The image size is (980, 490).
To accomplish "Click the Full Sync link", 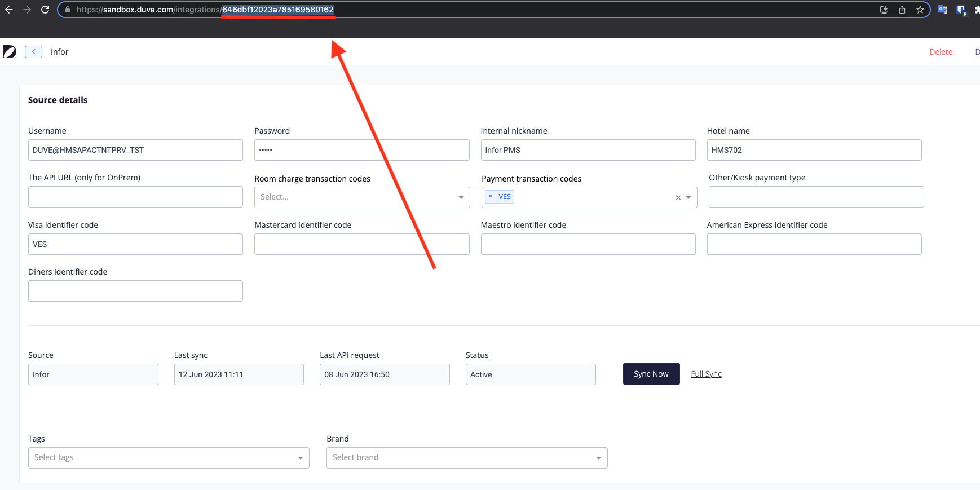I will (706, 374).
